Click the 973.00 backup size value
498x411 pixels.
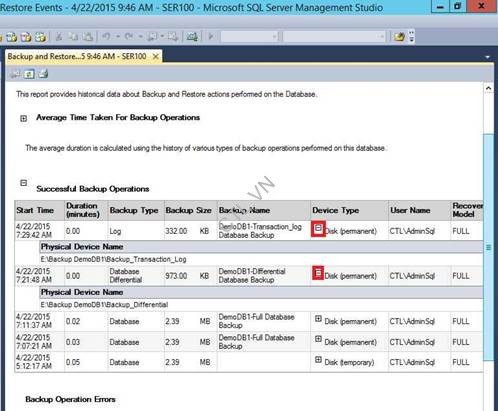[x=176, y=276]
